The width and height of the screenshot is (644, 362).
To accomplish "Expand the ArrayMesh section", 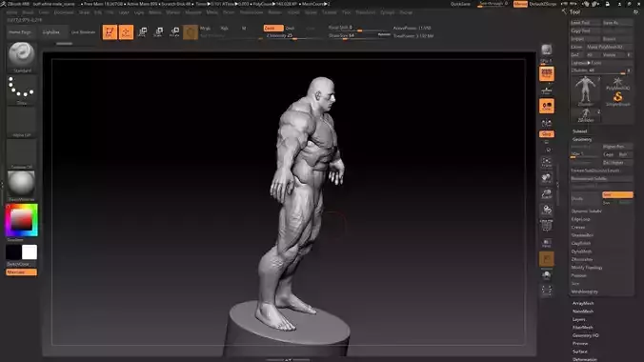I will point(583,303).
